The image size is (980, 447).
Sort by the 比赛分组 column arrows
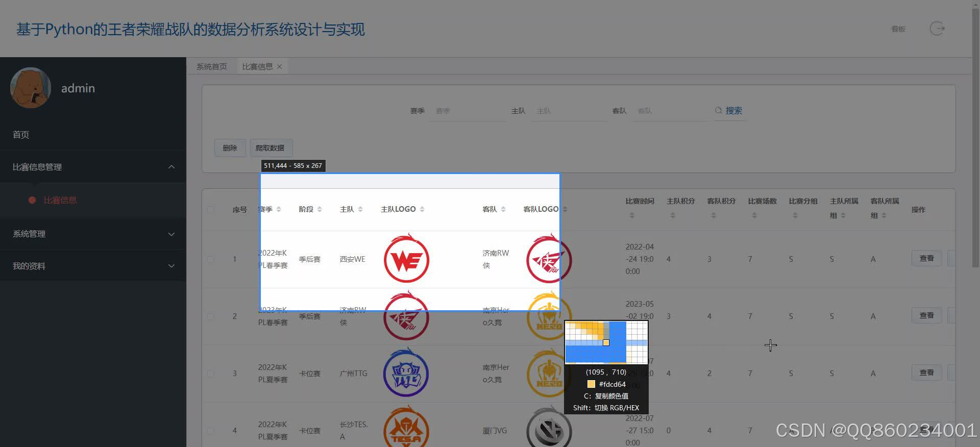[x=795, y=215]
